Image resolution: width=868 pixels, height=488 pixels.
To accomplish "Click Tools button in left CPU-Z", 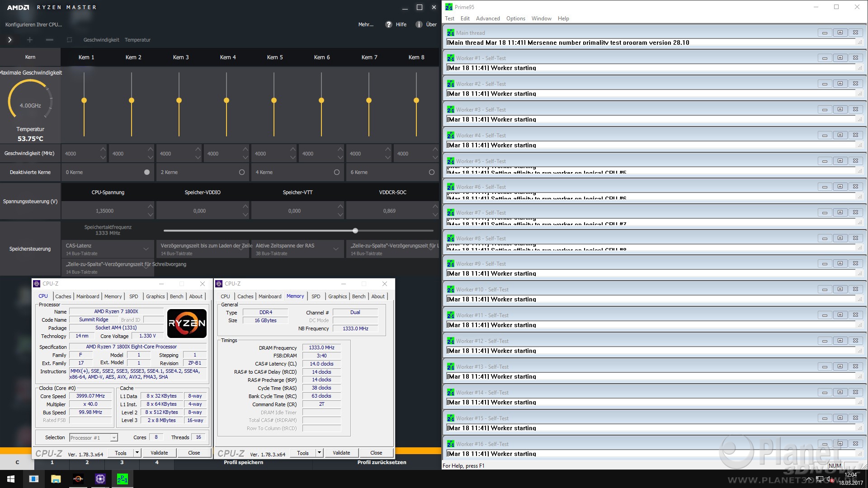I will (x=121, y=453).
